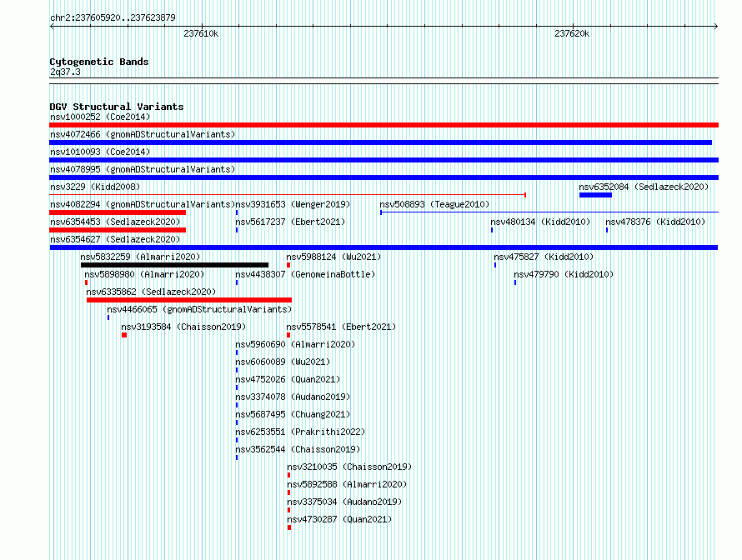Click nsv478376 (Kidd2010) label

pyautogui.click(x=655, y=222)
